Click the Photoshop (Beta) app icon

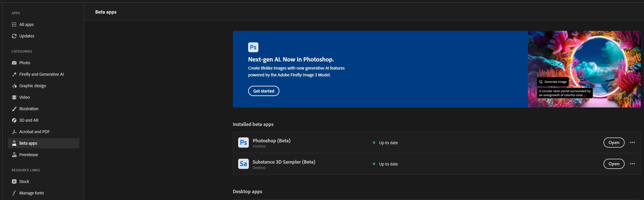(243, 143)
